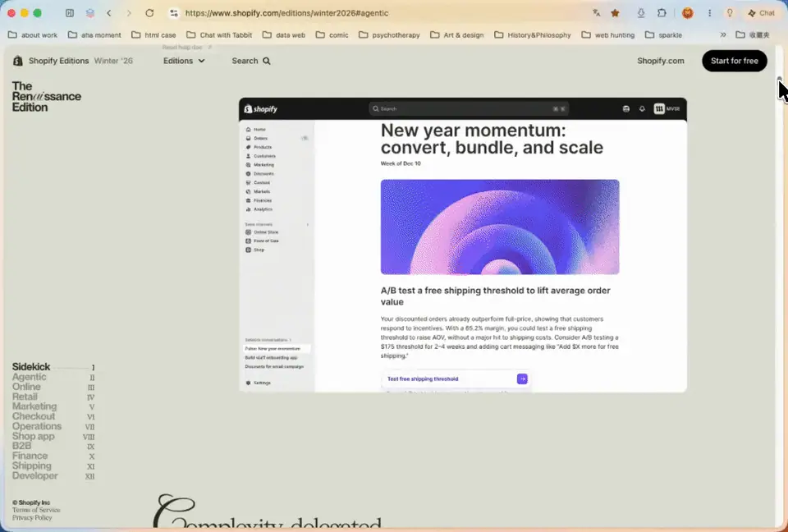The image size is (788, 532).
Task: Click the 'Shopify Editions' header text
Action: click(x=58, y=61)
